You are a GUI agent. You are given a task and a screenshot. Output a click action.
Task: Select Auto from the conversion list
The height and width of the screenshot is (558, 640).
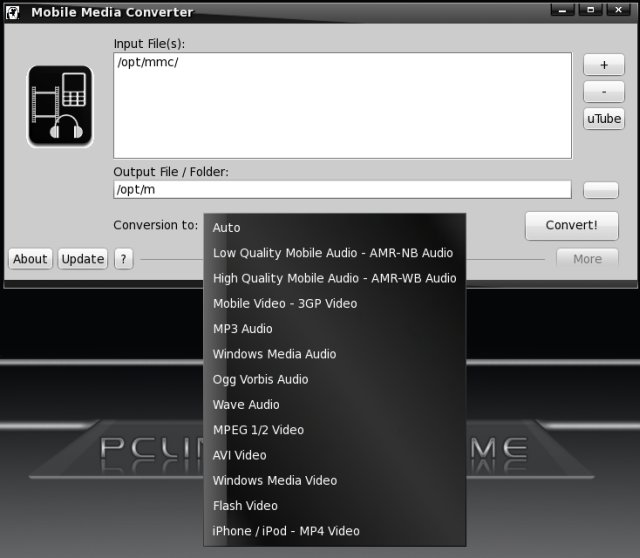click(334, 228)
